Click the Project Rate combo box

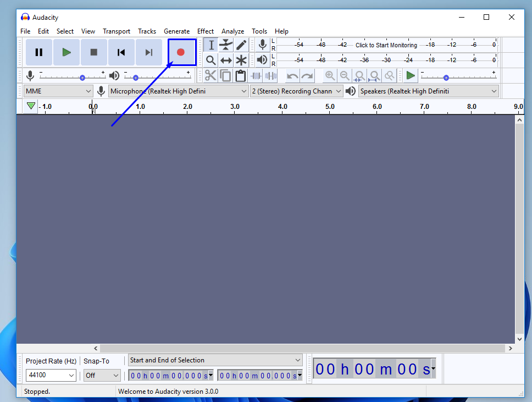coord(51,375)
